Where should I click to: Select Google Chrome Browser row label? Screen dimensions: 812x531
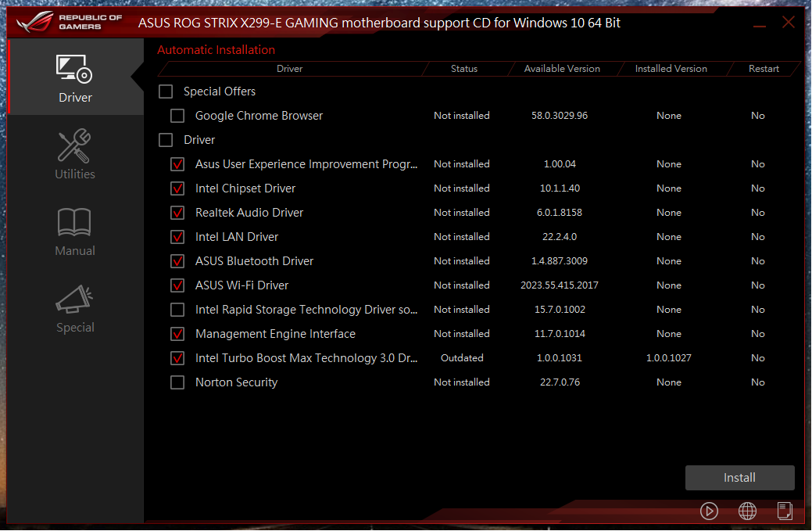click(x=259, y=116)
